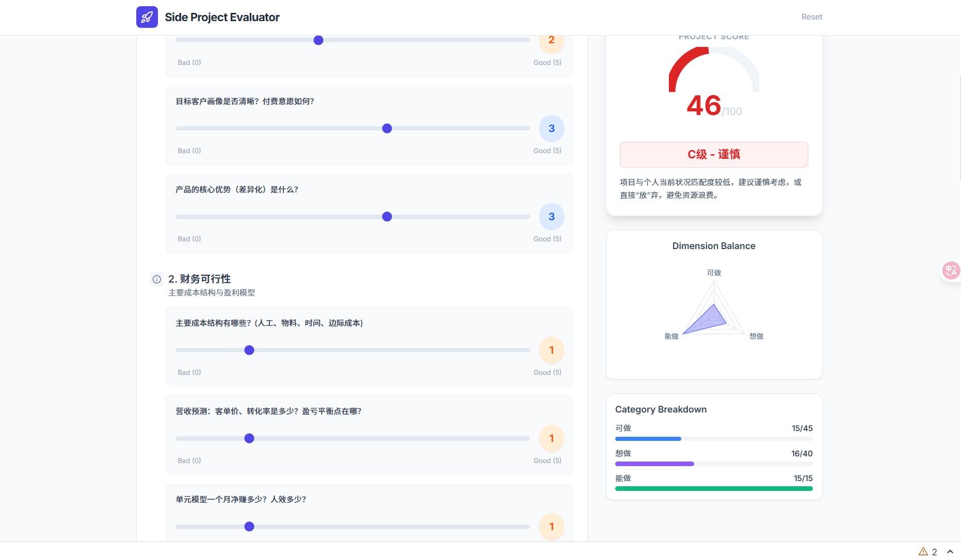The height and width of the screenshot is (560, 961).
Task: Click the advice text starting 项目与个人当前状况匹配度较低
Action: coord(711,189)
